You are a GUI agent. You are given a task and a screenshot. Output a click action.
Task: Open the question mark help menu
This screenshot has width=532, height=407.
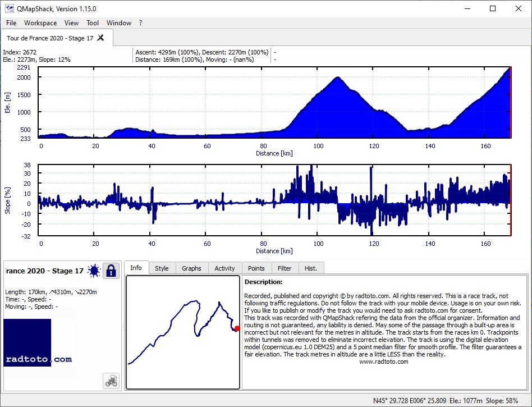click(x=140, y=23)
